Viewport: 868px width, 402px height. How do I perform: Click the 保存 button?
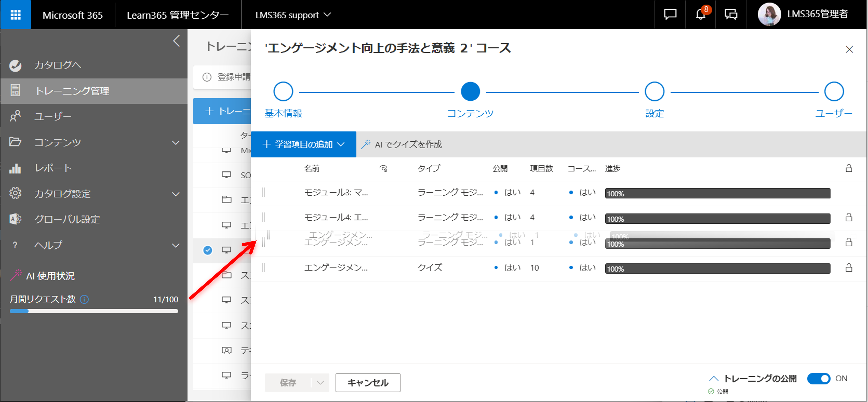(x=288, y=383)
